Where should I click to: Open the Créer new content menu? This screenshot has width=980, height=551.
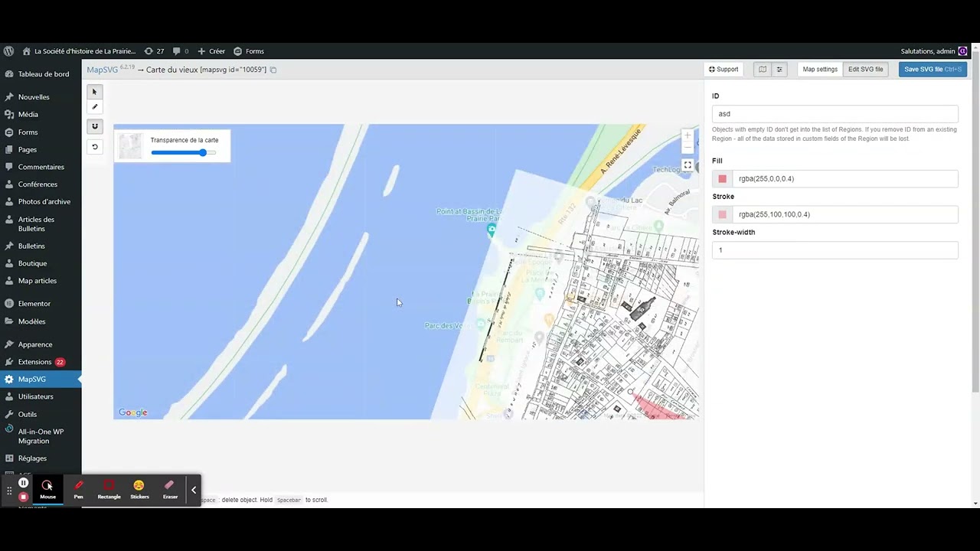point(211,51)
